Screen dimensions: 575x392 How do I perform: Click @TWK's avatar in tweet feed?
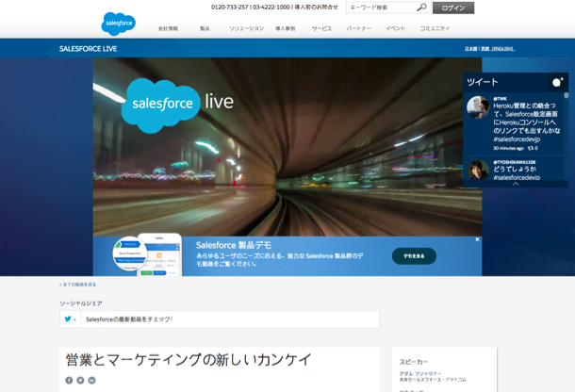tap(478, 106)
